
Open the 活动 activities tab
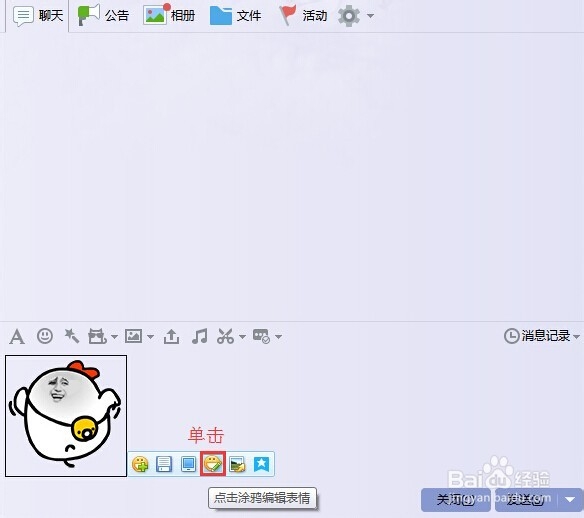coord(302,16)
